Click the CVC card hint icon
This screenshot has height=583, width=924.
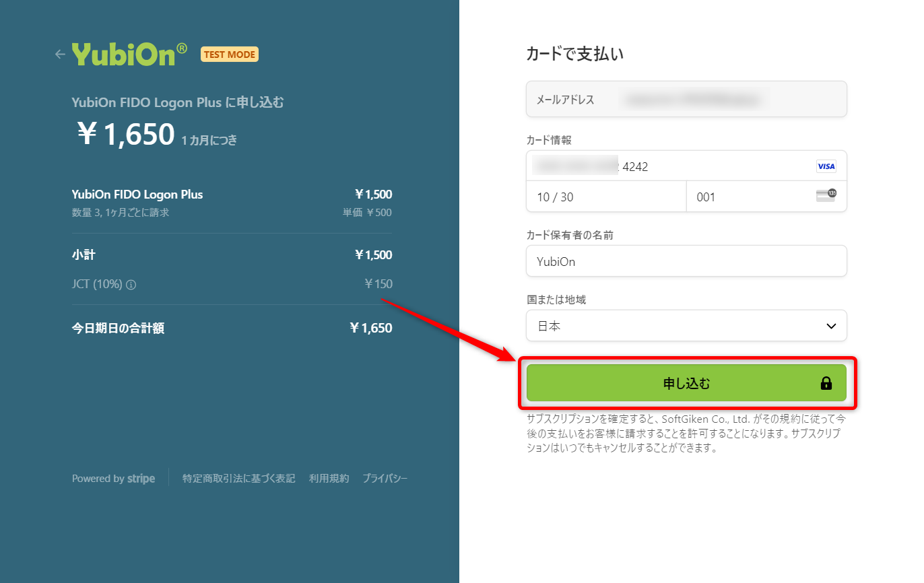pos(826,196)
